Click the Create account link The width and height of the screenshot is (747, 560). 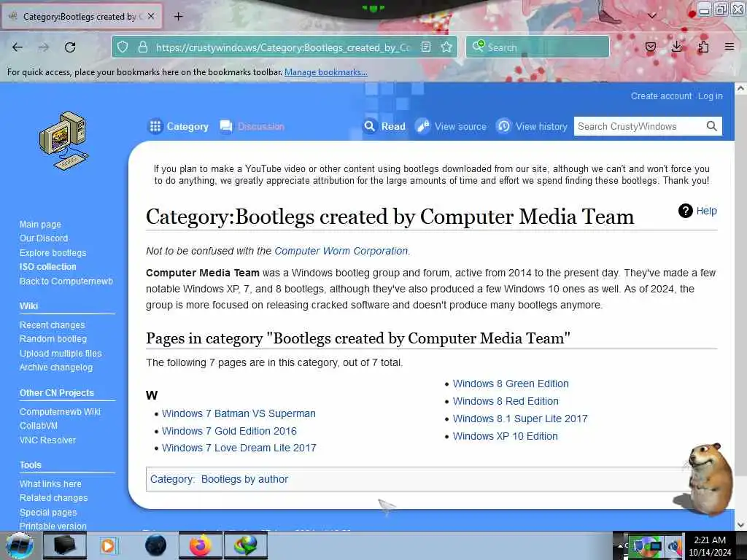click(661, 96)
